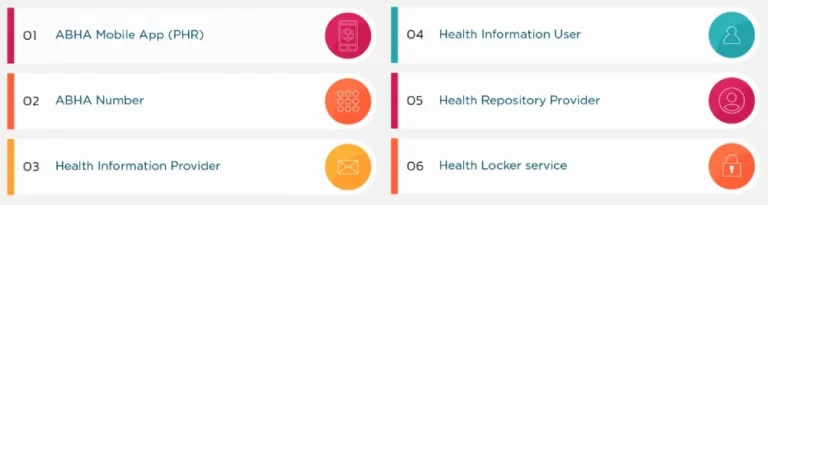The image size is (819, 460).
Task: Click the number 02 beside ABHA Number
Action: coord(31,101)
